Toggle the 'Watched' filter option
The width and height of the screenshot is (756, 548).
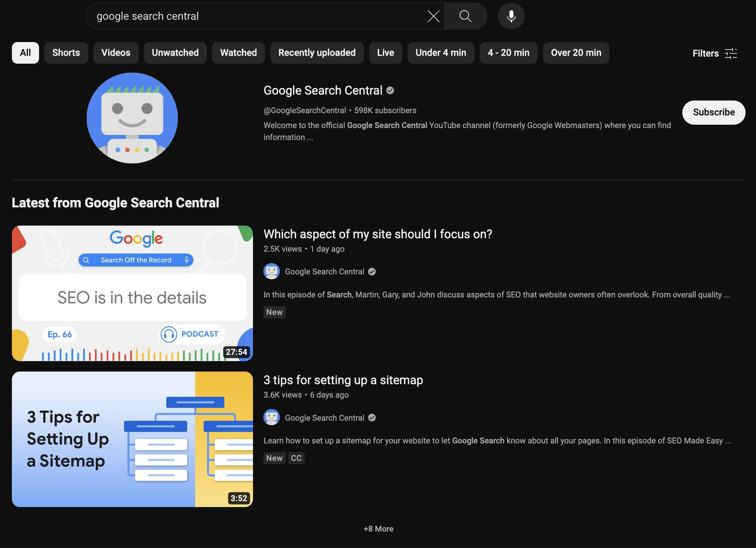(238, 53)
